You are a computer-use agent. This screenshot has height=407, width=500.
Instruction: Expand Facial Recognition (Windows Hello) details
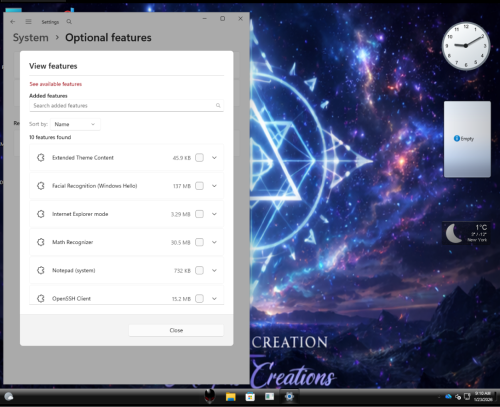[214, 186]
